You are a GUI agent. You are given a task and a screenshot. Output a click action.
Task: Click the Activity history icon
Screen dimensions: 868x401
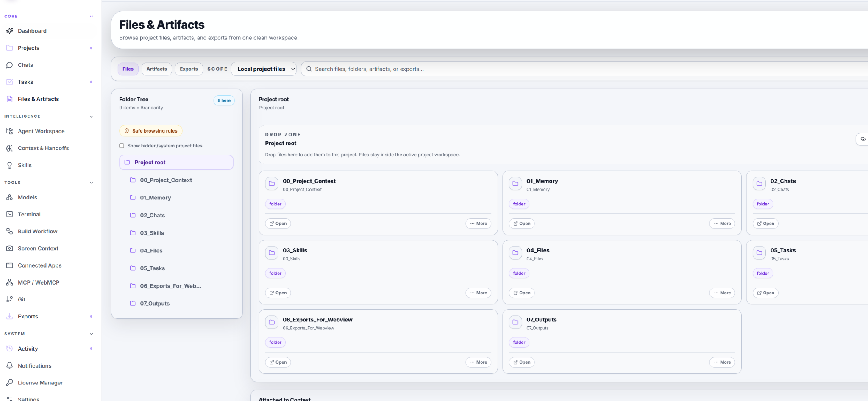click(x=10, y=348)
